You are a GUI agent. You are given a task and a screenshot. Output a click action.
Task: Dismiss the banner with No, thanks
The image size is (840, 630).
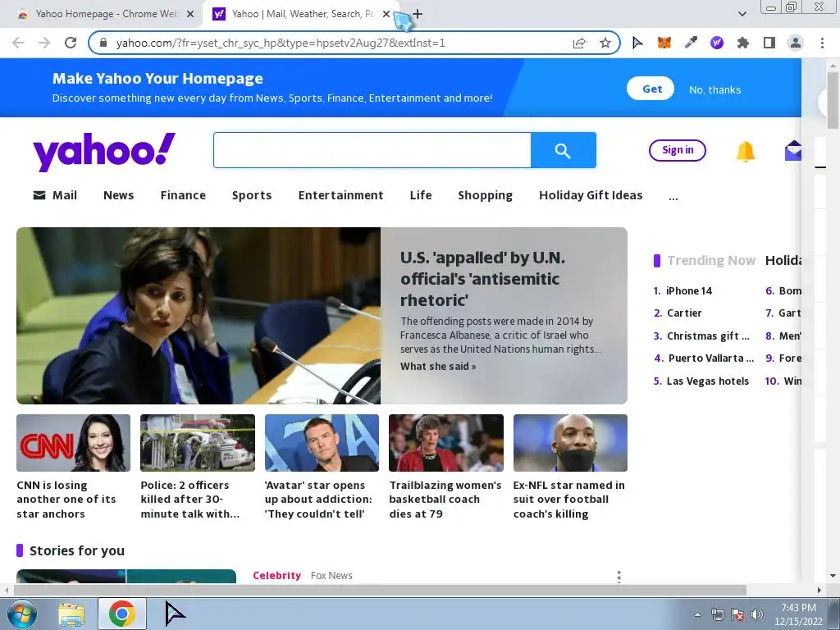(x=714, y=89)
